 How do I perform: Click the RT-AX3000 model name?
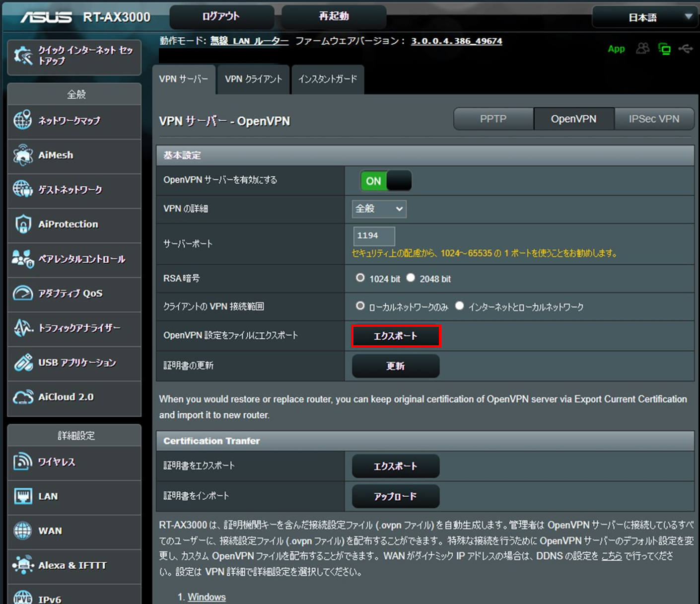pyautogui.click(x=117, y=17)
